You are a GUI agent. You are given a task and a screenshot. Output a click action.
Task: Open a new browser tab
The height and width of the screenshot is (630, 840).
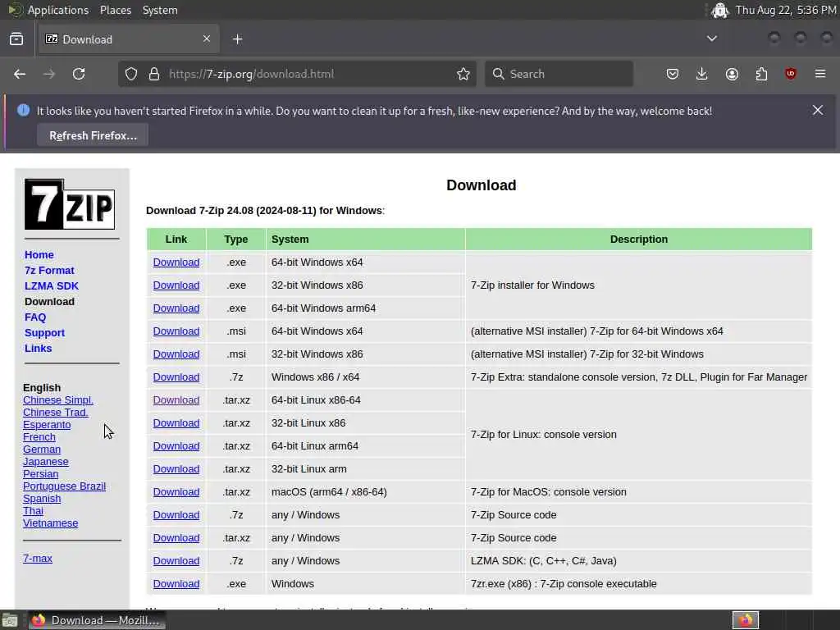click(x=238, y=39)
